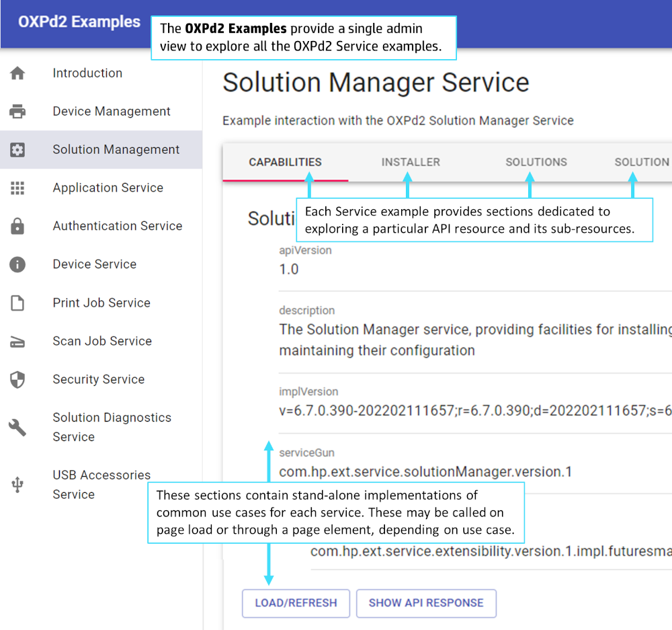
Task: Go to Device Management
Action: pos(112,111)
